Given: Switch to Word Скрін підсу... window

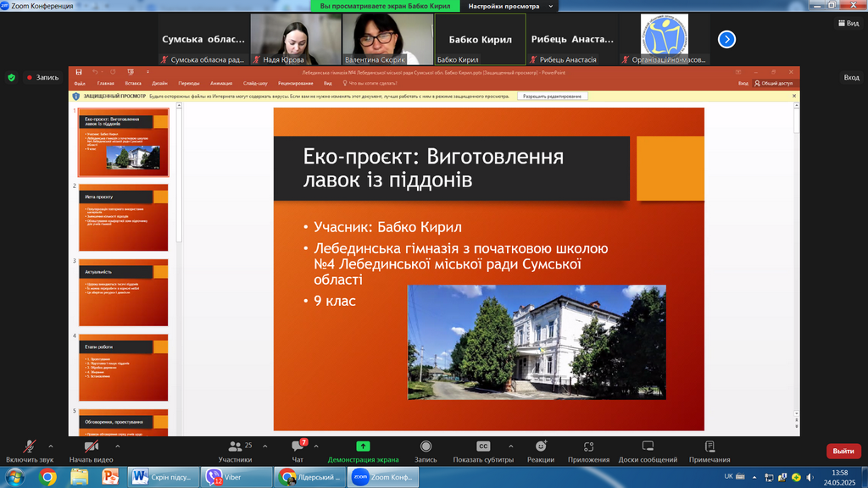Looking at the screenshot, I should (x=164, y=477).
